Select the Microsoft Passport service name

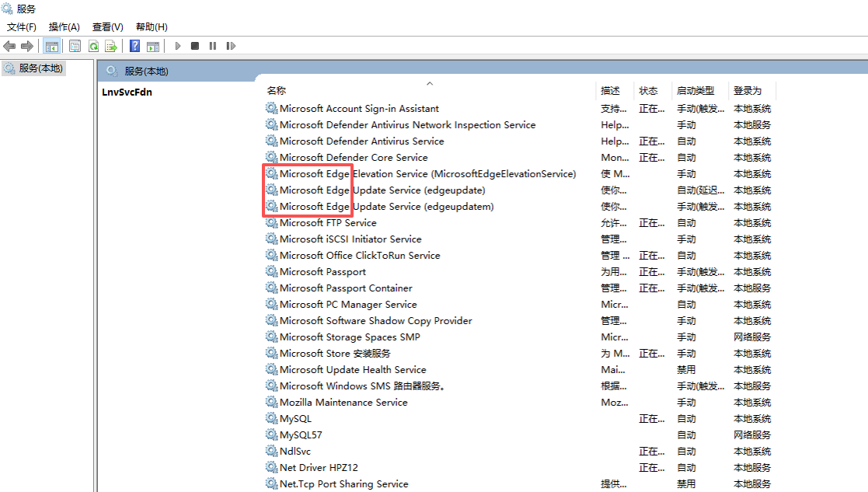pyautogui.click(x=322, y=272)
